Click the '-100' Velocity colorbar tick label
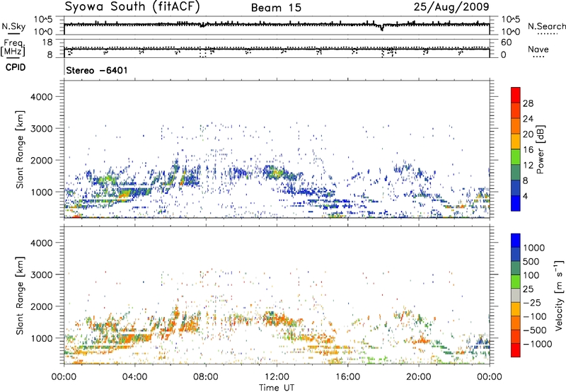 point(535,316)
